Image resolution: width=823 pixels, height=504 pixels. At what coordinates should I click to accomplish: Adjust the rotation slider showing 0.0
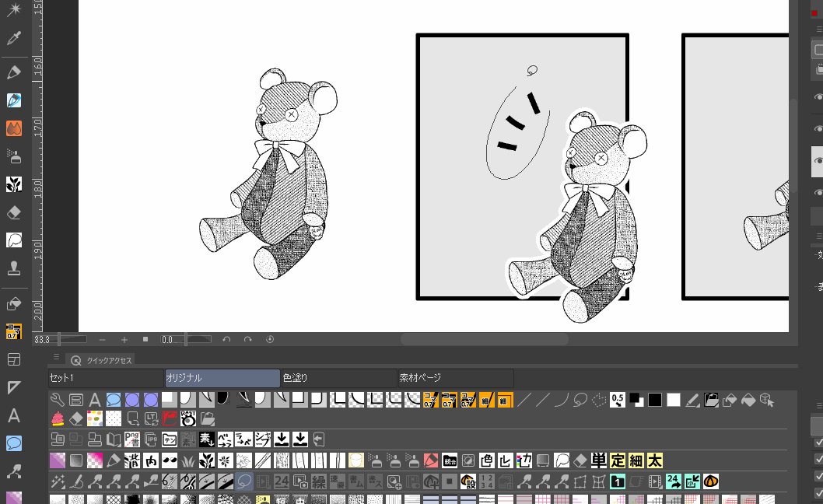tap(186, 340)
